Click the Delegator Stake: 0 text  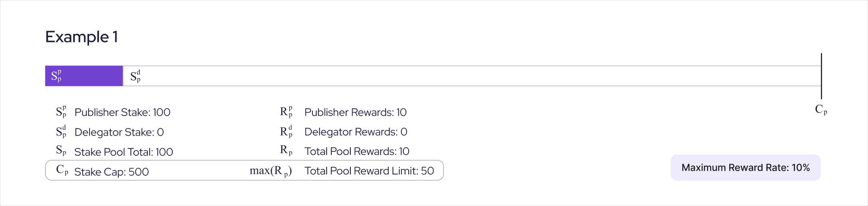point(119,132)
